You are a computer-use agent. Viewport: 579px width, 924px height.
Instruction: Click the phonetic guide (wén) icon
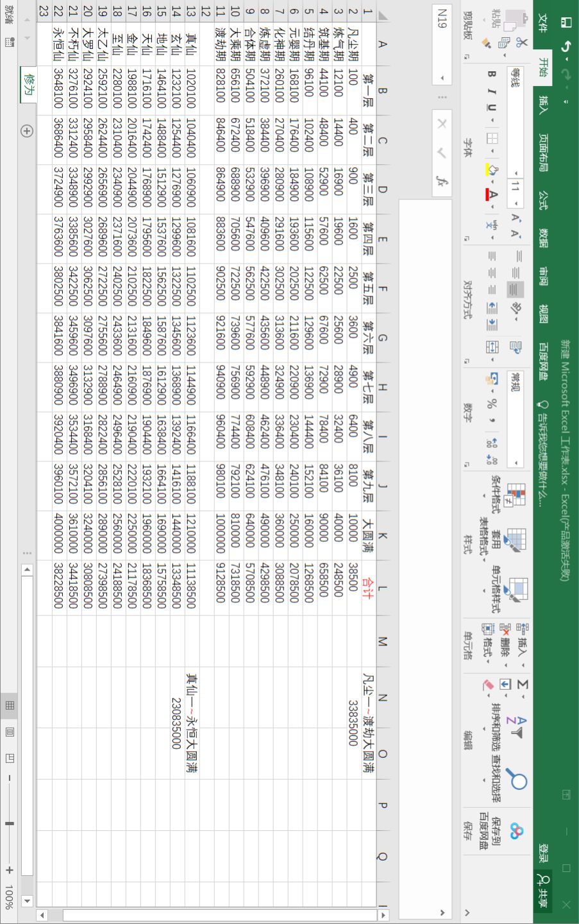click(492, 225)
